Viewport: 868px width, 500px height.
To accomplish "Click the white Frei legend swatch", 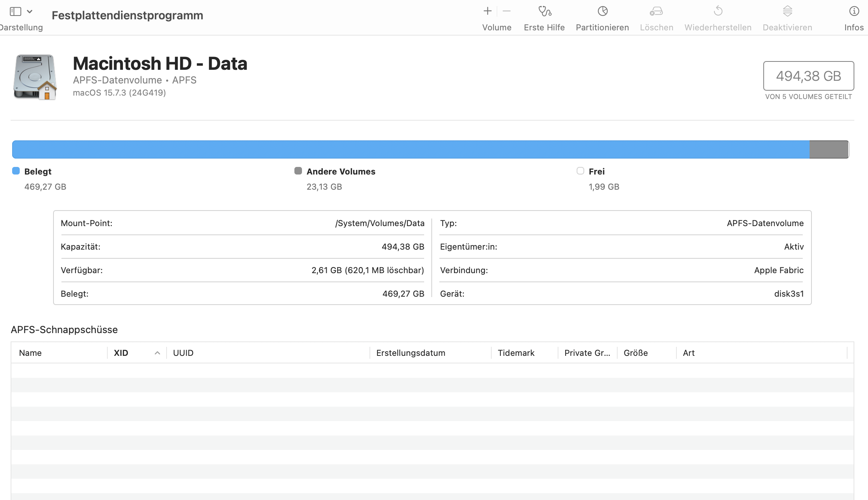I will tap(580, 171).
